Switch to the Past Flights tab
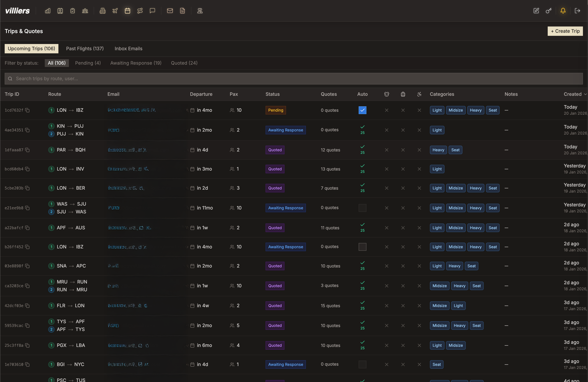This screenshot has height=382, width=588. 85,48
